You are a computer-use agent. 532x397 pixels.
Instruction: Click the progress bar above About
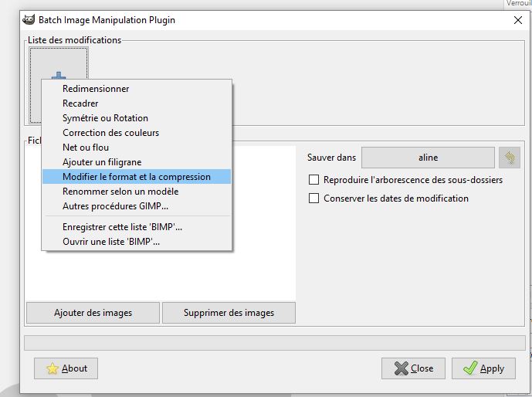[x=275, y=343]
